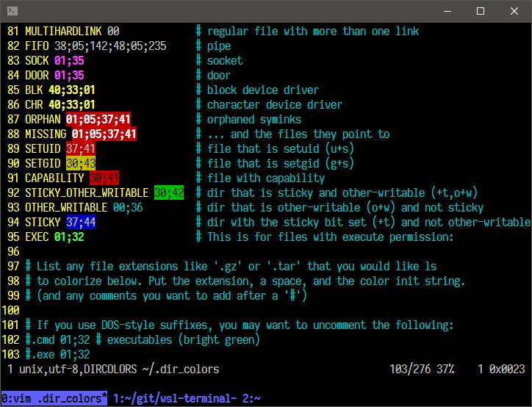
Task: Click the MISSING value 01;05;37;41
Action: 104,134
